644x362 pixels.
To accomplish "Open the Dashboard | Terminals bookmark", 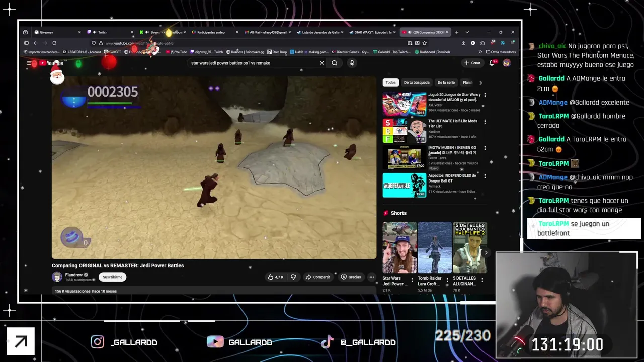I will pyautogui.click(x=432, y=52).
